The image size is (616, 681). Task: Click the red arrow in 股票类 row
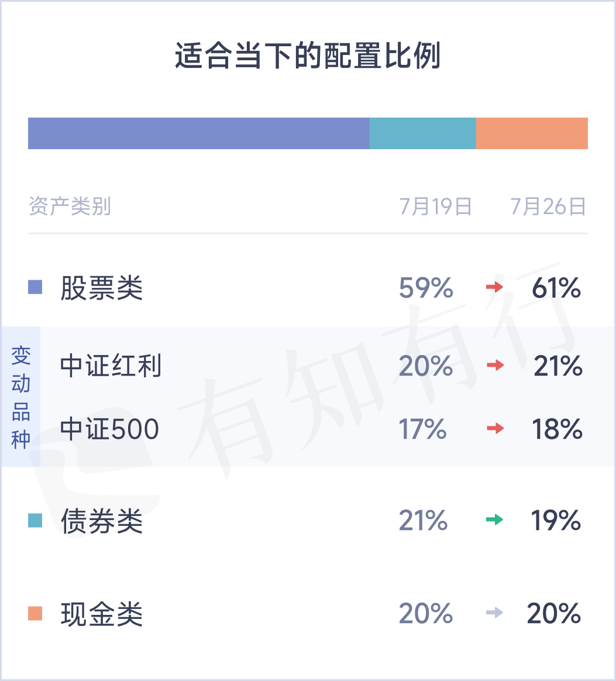pyautogui.click(x=495, y=287)
